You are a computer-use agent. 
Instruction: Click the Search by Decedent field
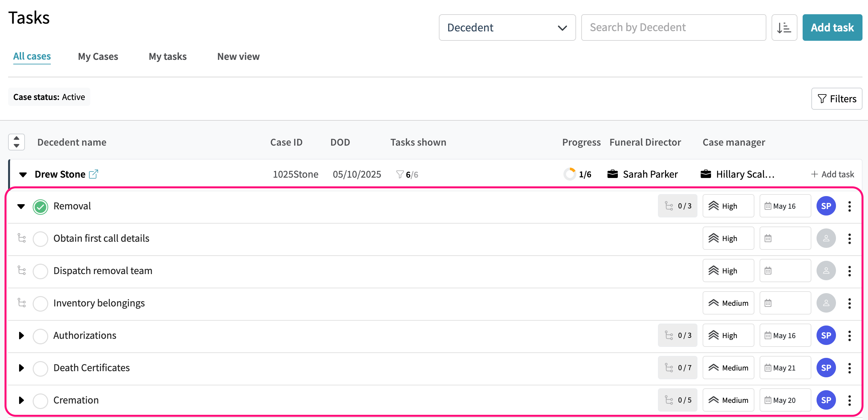[673, 28]
